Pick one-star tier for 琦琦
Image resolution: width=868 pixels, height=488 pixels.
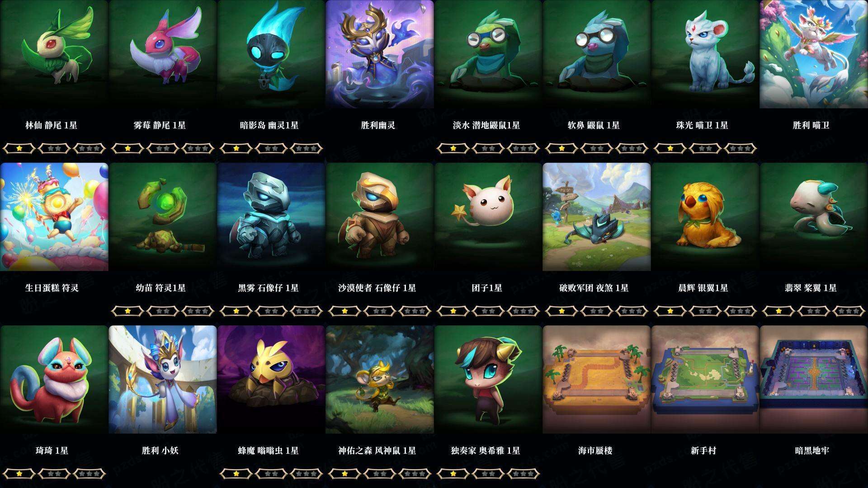19,474
